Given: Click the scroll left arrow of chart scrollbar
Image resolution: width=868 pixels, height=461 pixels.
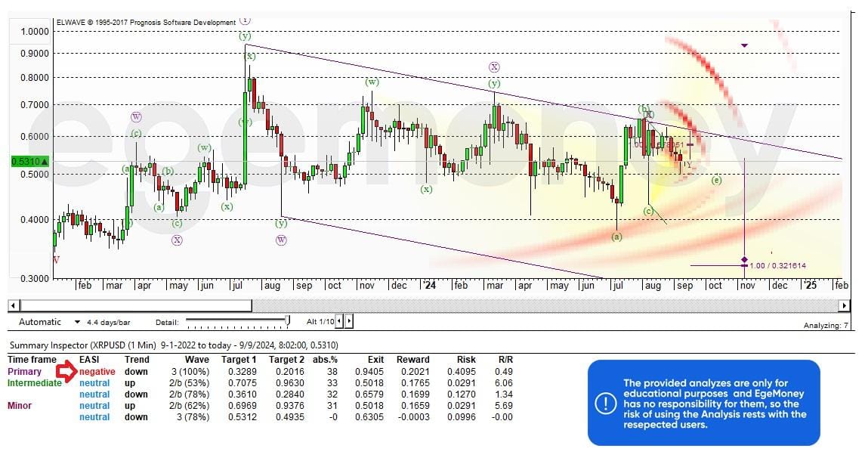Looking at the screenshot, I should coord(13,305).
